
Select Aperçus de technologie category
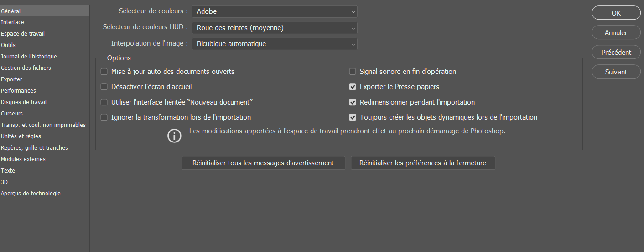click(31, 194)
